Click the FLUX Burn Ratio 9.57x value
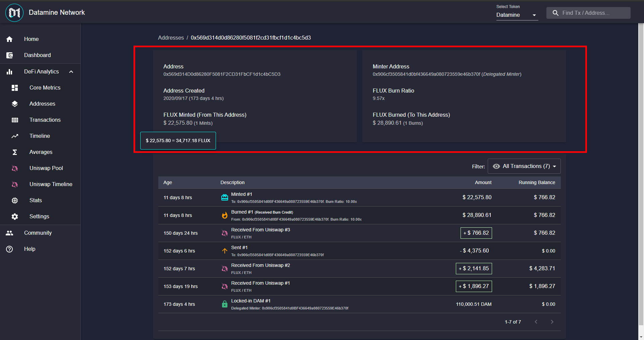Image resolution: width=644 pixels, height=340 pixels. pyautogui.click(x=378, y=99)
